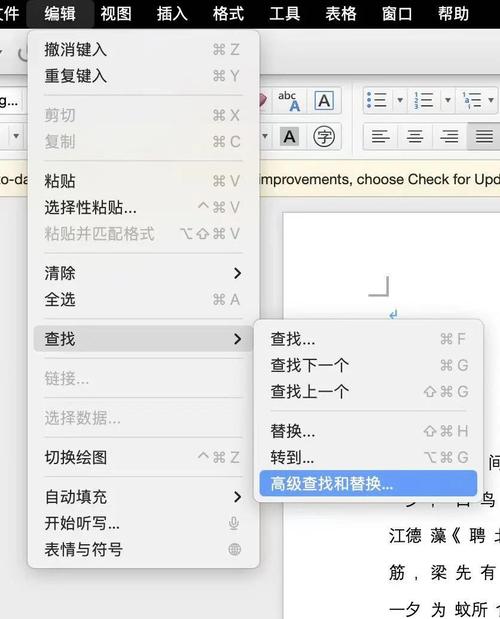
Task: Open the bulleted list dropdown arrow
Action: [x=400, y=100]
